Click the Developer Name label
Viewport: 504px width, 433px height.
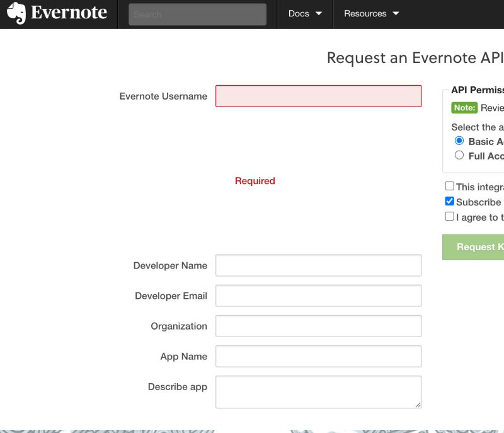coord(170,265)
